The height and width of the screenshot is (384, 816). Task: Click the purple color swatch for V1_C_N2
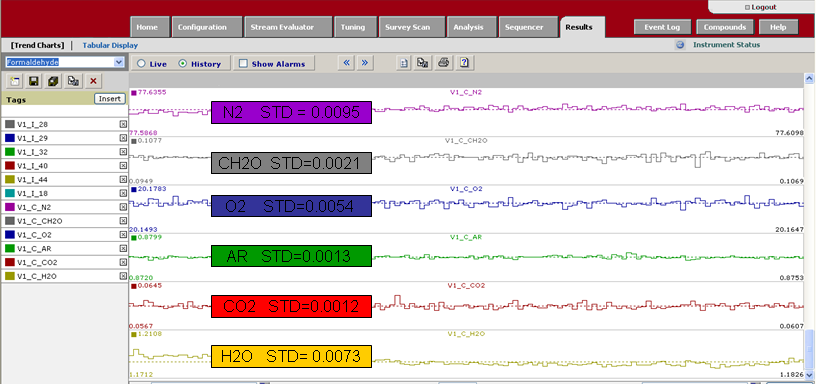(9, 207)
